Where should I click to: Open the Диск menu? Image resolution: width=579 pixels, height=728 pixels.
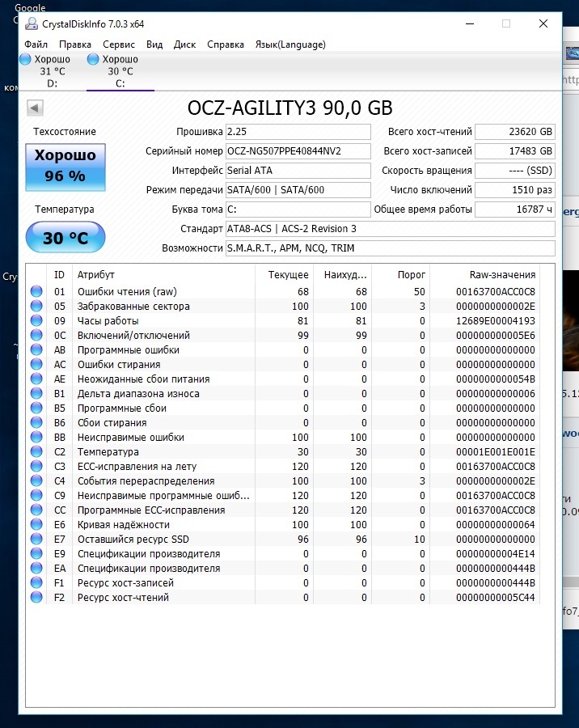point(185,44)
